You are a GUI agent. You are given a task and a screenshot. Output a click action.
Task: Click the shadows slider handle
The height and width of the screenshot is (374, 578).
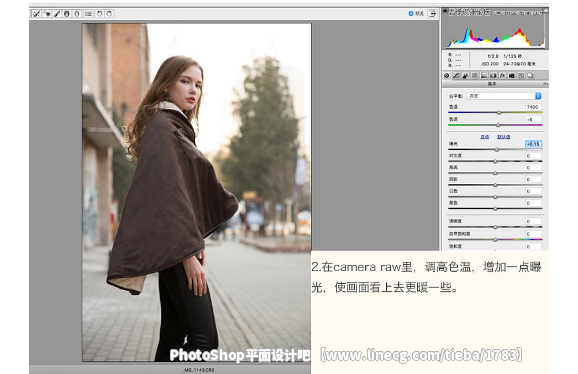tap(495, 185)
